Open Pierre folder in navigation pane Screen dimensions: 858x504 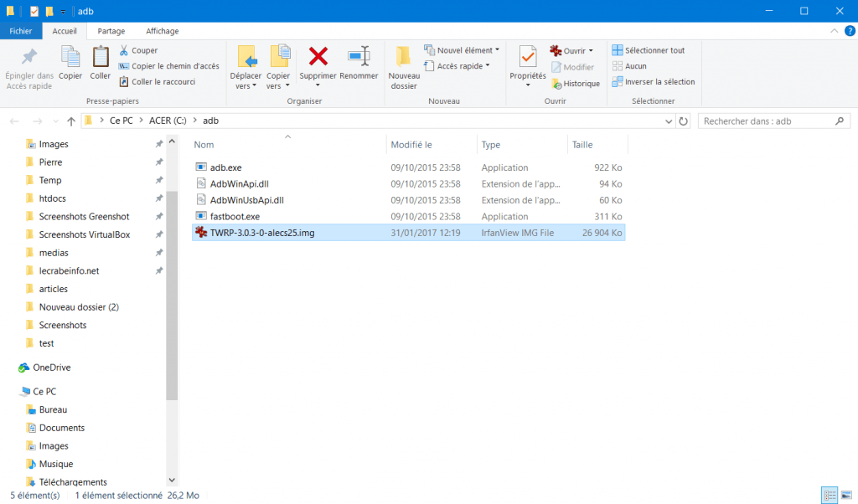pos(50,162)
